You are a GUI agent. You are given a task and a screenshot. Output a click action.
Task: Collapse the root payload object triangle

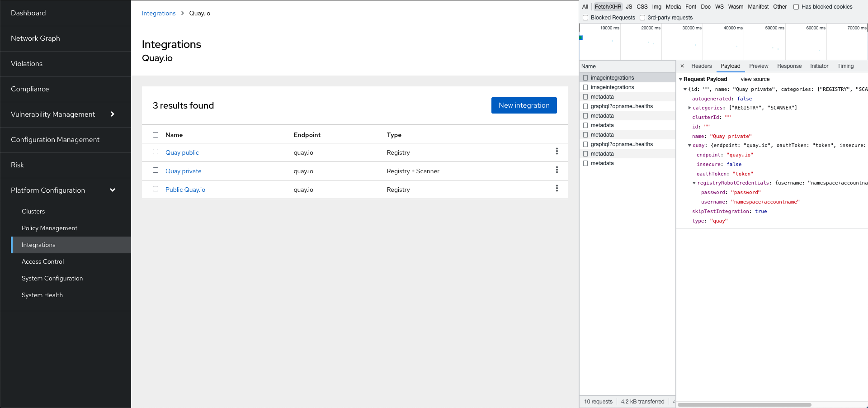pos(685,89)
